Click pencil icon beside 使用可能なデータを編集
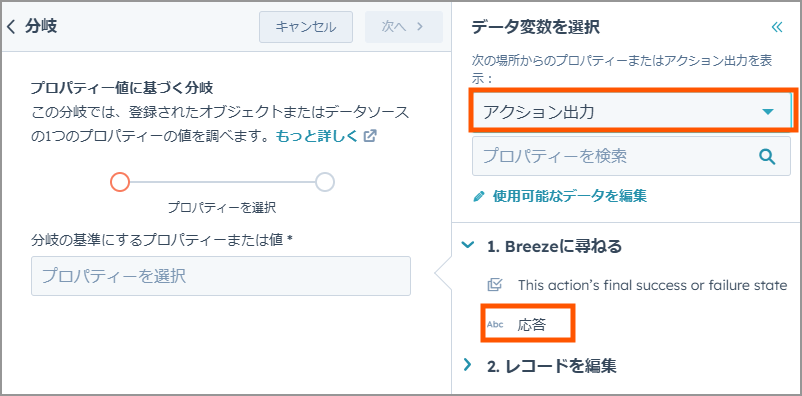Image resolution: width=802 pixels, height=396 pixels. coord(479,196)
